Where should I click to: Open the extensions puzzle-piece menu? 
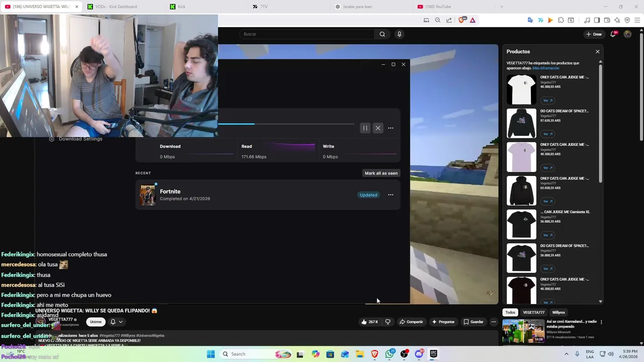coord(561,20)
